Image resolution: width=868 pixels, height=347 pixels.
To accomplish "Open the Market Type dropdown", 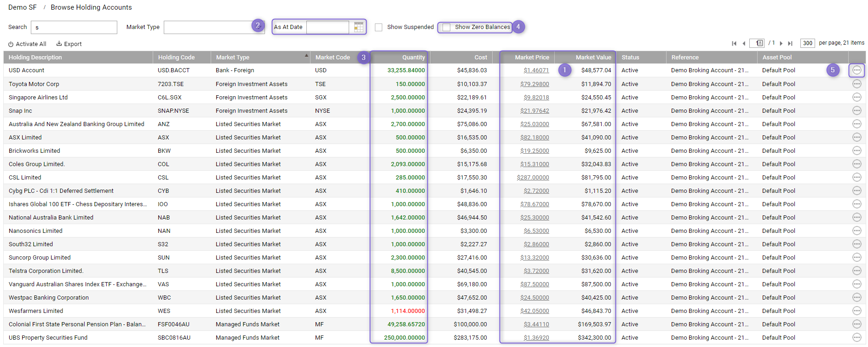I will pos(214,27).
